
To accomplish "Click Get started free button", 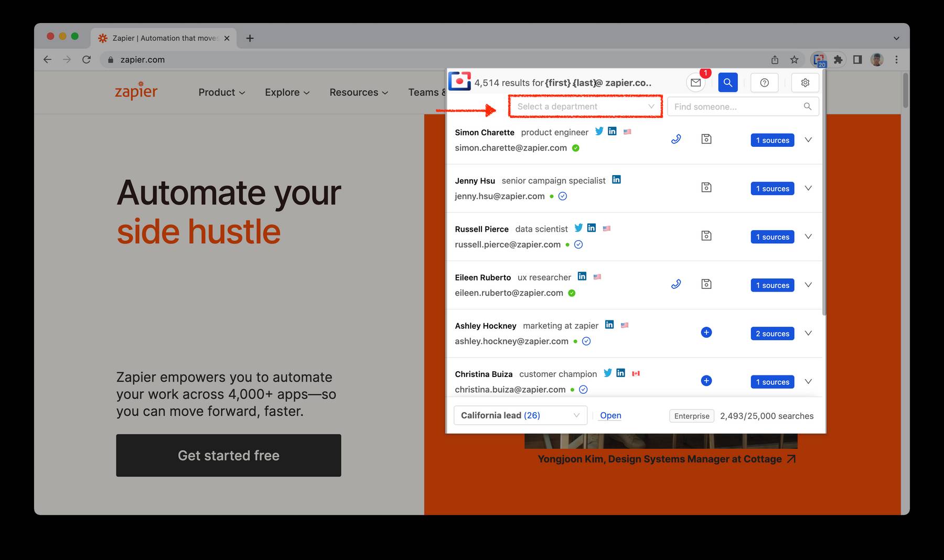I will pyautogui.click(x=229, y=455).
